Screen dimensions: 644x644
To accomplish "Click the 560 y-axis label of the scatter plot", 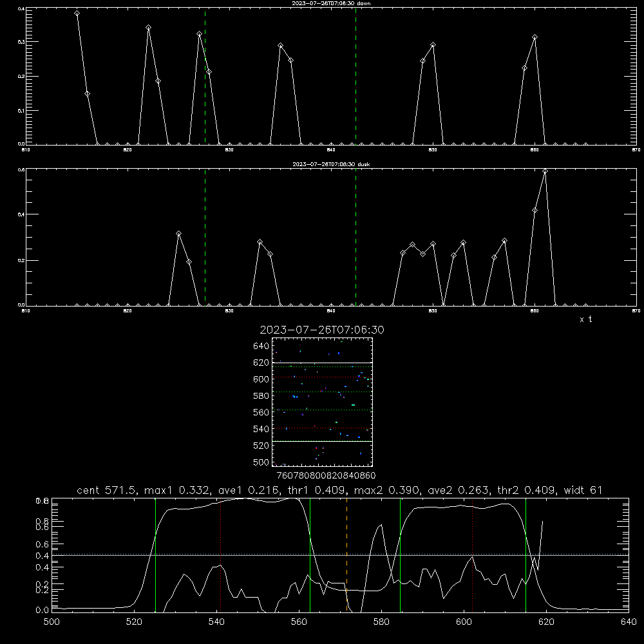I will pos(261,412).
